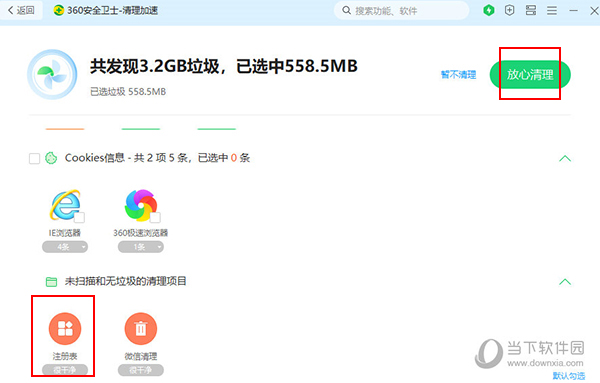Tick the 360极速浏览器 checkbox
600x383 pixels.
click(x=155, y=218)
